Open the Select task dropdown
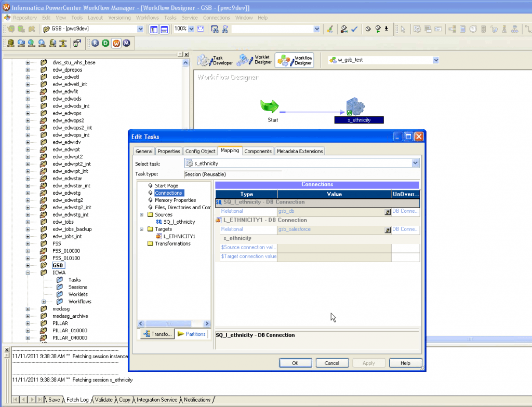The width and height of the screenshot is (532, 407). (x=415, y=163)
